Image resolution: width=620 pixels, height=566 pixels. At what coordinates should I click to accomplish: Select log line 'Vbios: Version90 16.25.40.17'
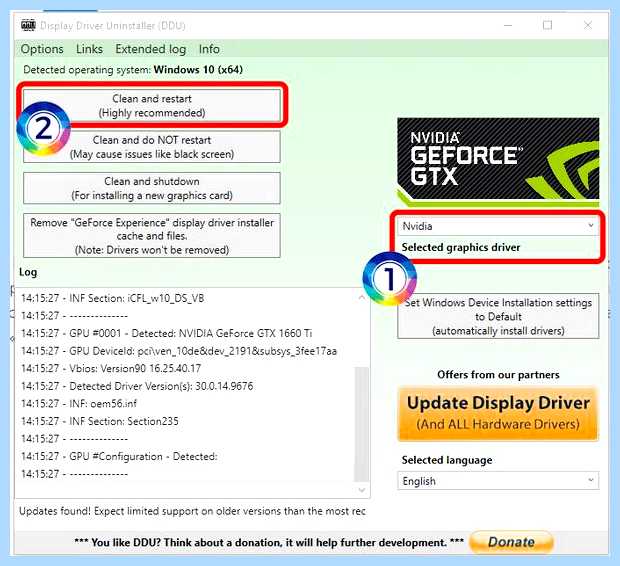(x=111, y=368)
